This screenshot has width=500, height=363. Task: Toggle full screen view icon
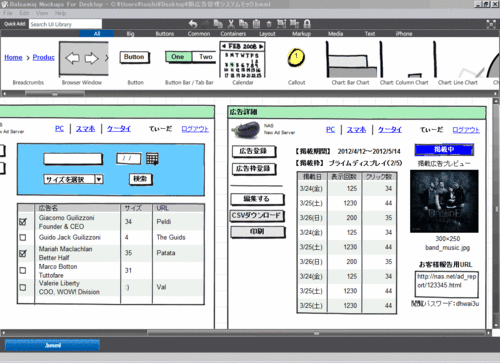click(x=491, y=24)
